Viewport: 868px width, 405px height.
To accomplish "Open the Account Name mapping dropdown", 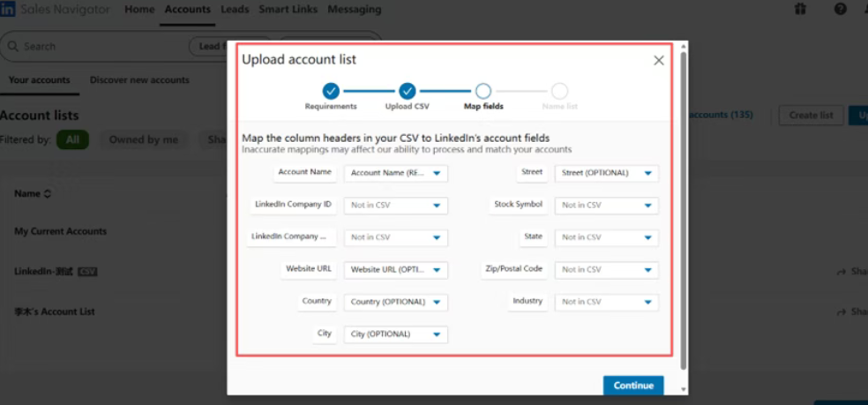I will pyautogui.click(x=395, y=173).
